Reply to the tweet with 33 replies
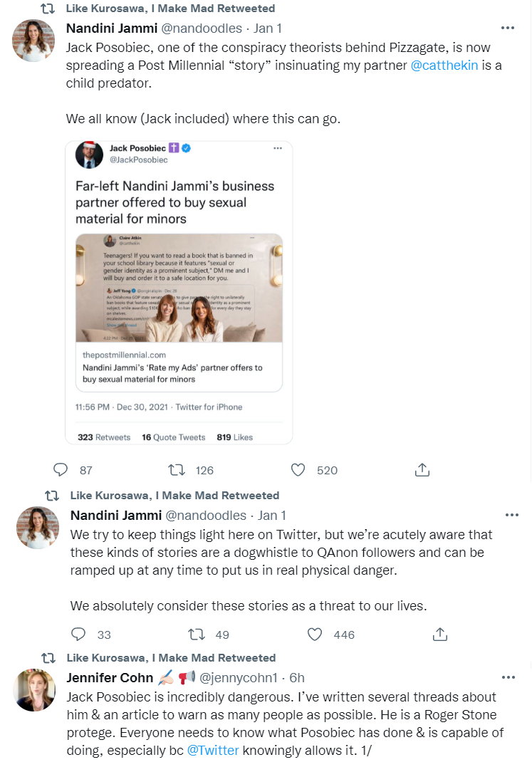Image resolution: width=532 pixels, height=767 pixels. (x=79, y=634)
